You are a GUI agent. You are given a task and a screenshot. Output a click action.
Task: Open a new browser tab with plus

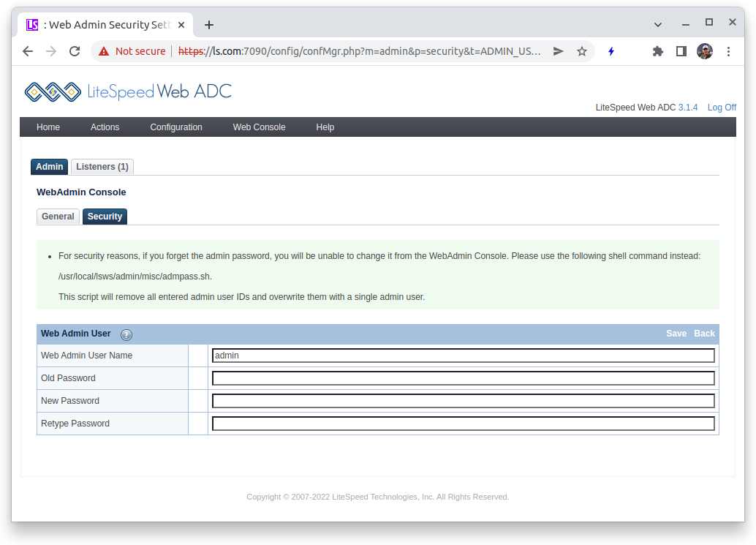click(209, 25)
